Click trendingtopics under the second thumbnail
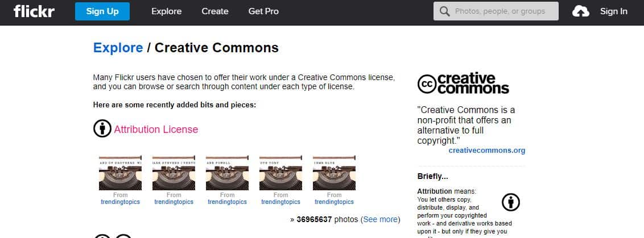Viewport: 644px width, 238px height. tap(174, 202)
